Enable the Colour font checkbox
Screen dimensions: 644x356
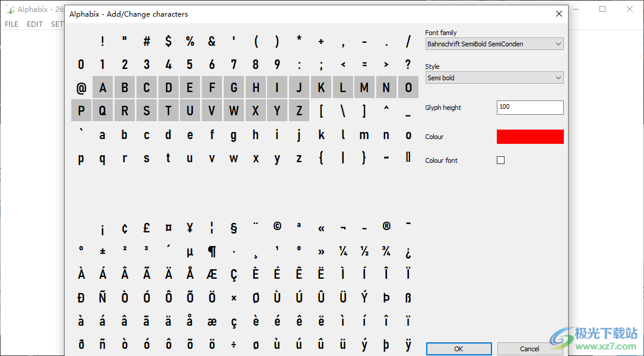point(500,159)
